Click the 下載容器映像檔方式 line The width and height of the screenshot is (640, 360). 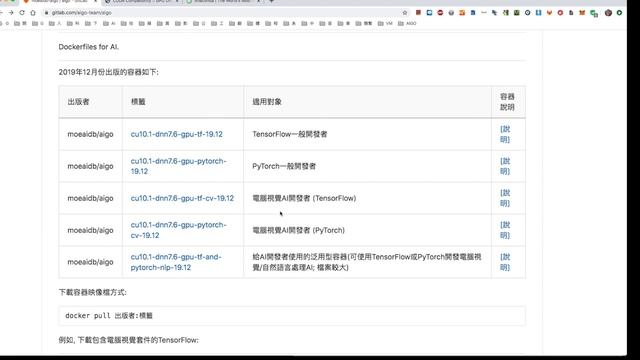pos(93,292)
